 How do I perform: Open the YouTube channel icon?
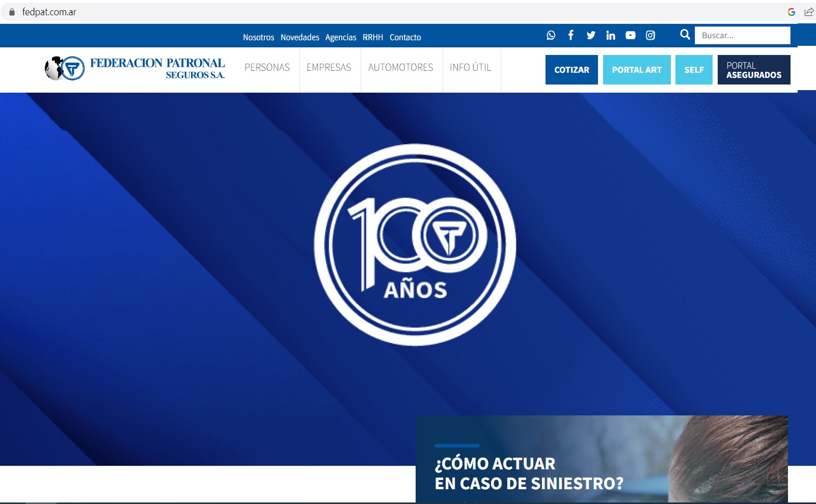(631, 35)
